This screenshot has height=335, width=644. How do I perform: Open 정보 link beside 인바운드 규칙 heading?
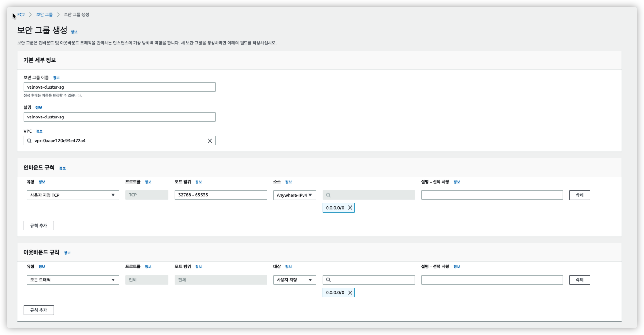click(62, 168)
